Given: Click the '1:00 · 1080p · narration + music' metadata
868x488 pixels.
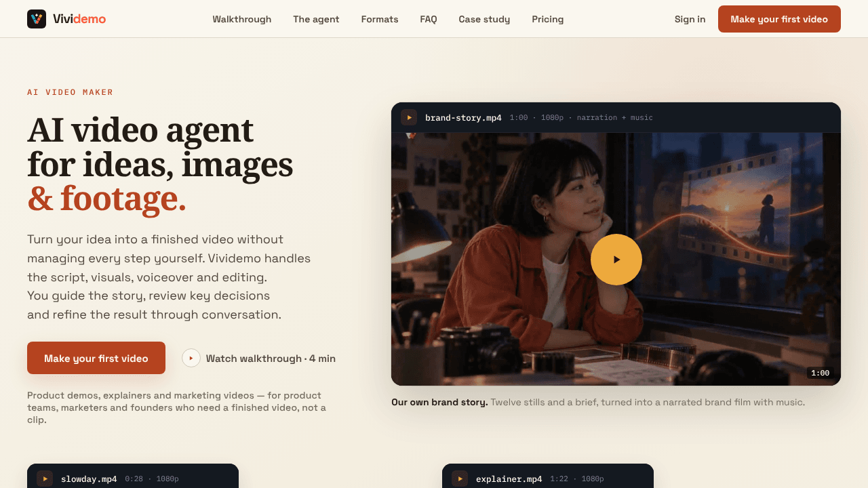Looking at the screenshot, I should point(581,117).
